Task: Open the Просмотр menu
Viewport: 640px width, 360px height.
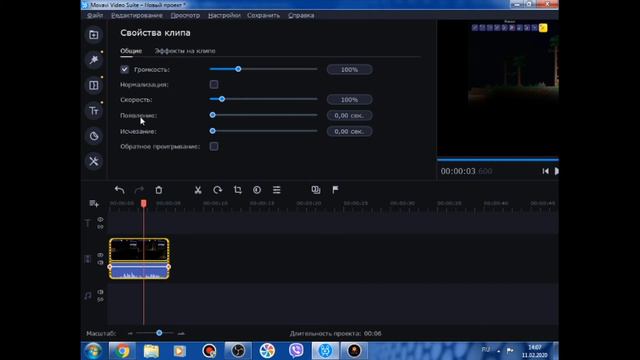Action: [x=185, y=16]
